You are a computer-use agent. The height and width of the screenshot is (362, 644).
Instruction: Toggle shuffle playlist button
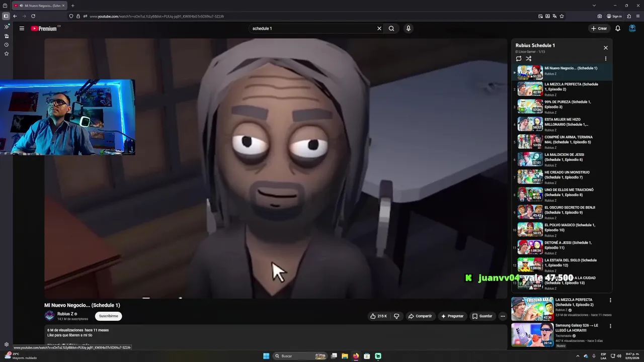click(529, 59)
